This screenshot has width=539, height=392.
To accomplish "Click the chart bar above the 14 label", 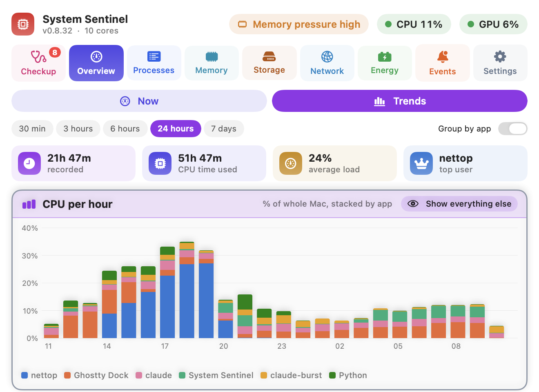I will [x=109, y=304].
